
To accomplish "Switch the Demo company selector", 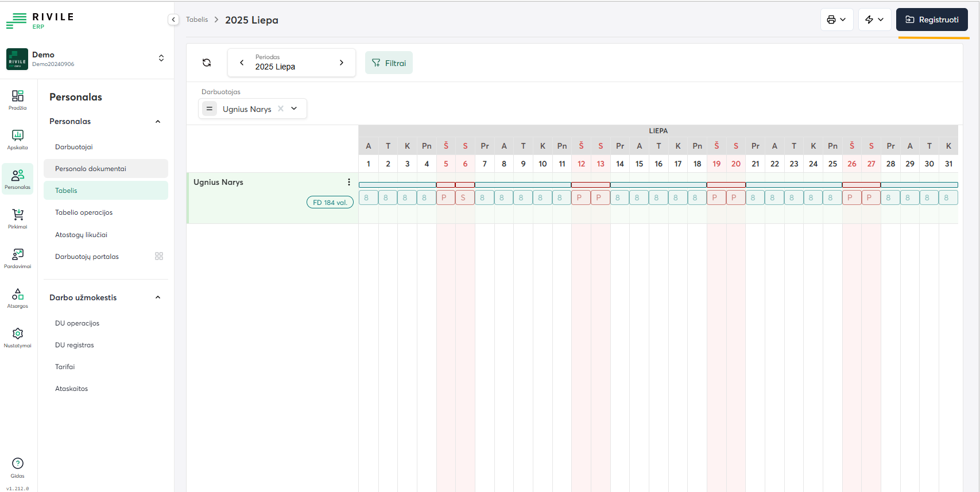I will [161, 58].
